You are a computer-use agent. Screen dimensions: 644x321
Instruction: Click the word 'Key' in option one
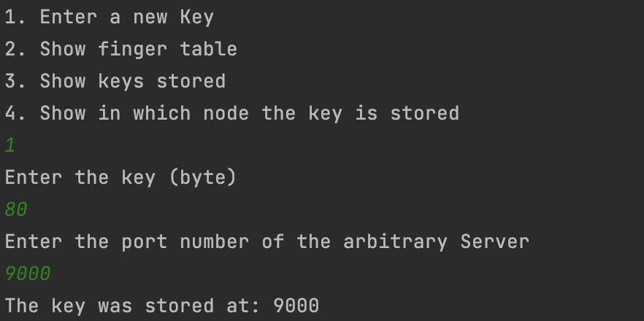pos(196,18)
